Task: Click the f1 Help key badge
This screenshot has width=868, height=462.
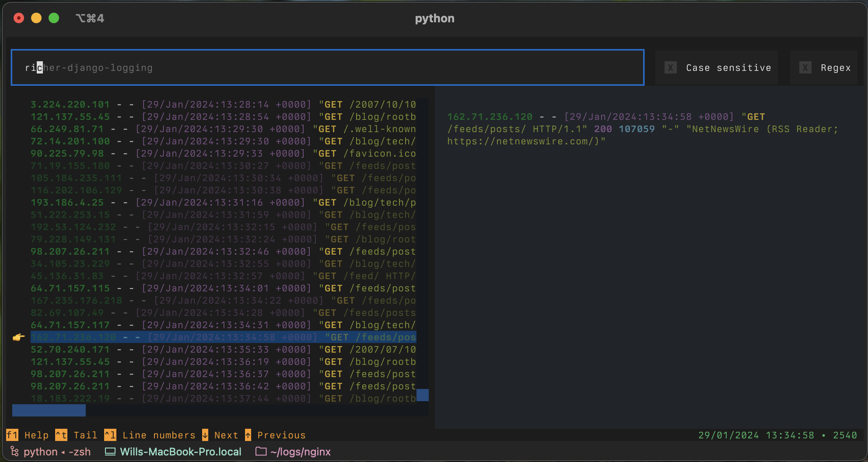Action: pyautogui.click(x=12, y=435)
